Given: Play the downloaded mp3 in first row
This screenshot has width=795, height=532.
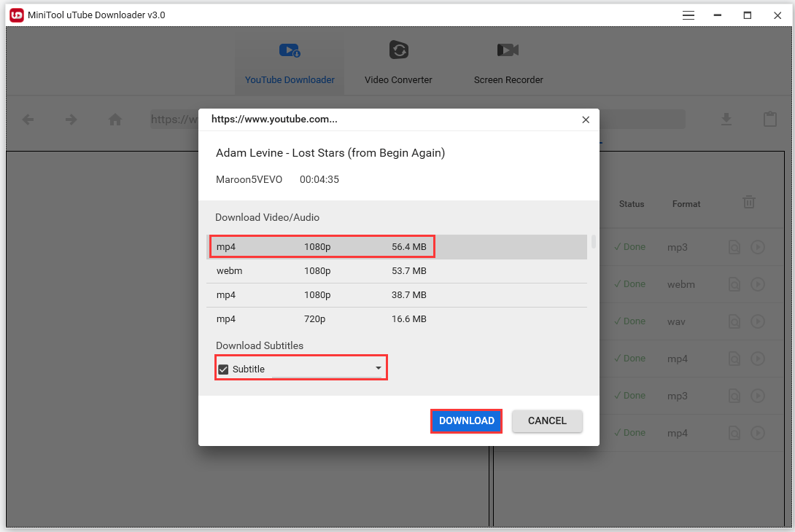Looking at the screenshot, I should pyautogui.click(x=758, y=247).
